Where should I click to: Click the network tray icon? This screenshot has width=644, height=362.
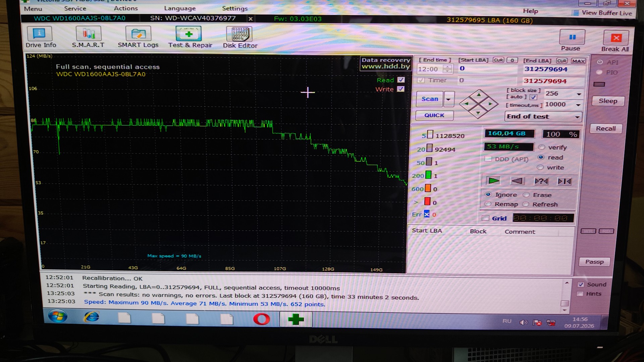click(x=550, y=323)
